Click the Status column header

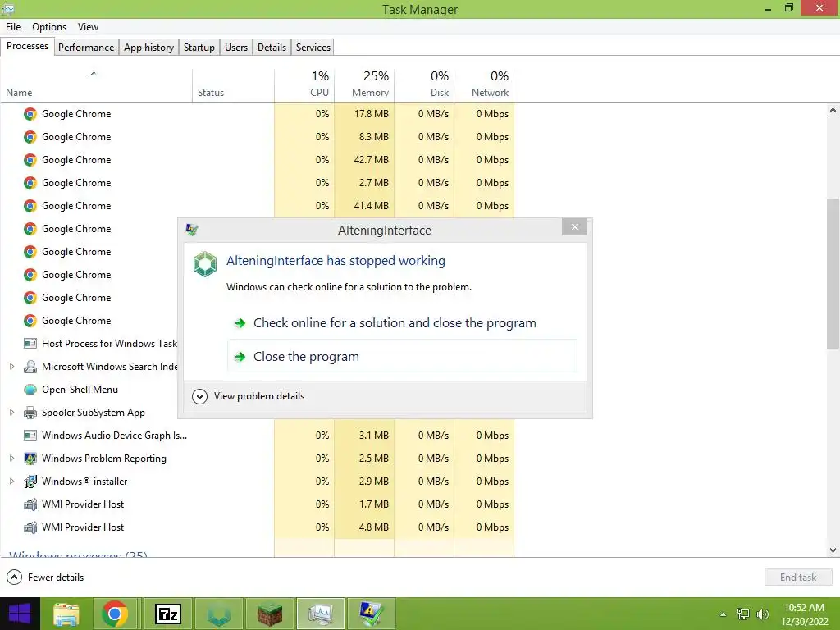(x=234, y=85)
